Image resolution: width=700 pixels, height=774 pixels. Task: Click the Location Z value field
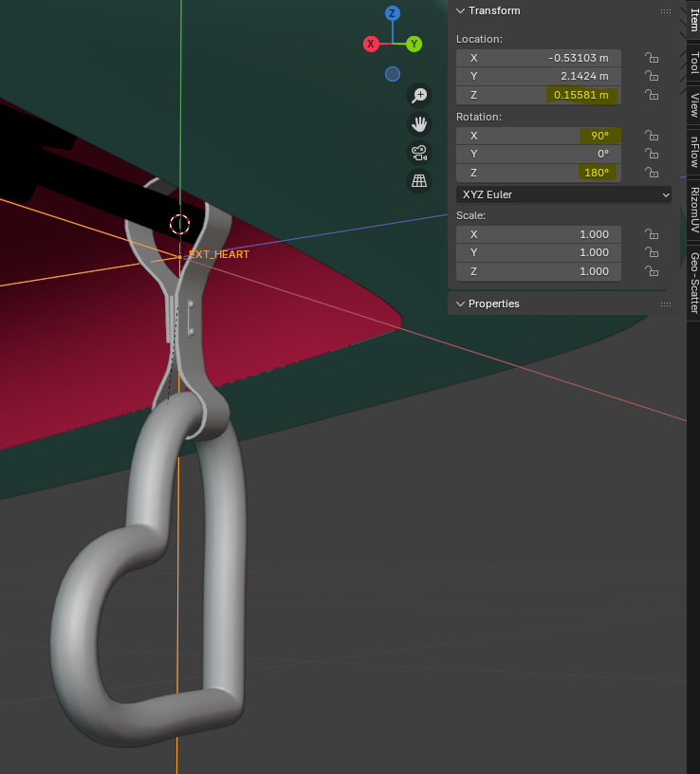[x=539, y=95]
